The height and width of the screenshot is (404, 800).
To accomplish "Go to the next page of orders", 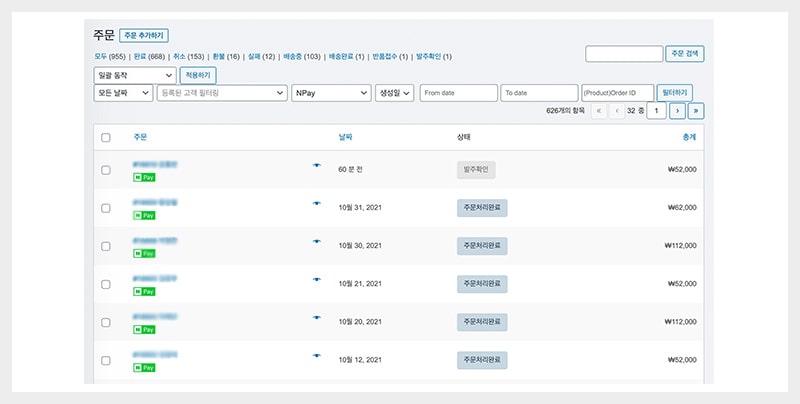I will coord(677,111).
